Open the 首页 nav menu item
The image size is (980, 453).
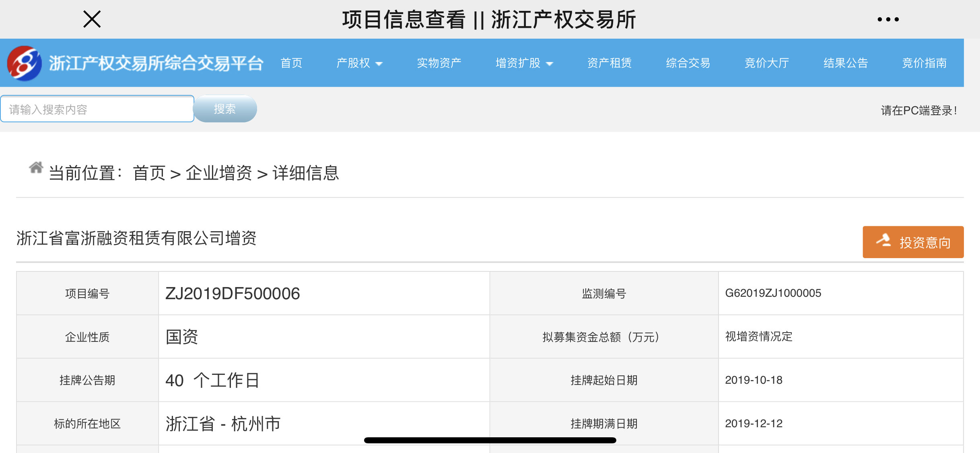pos(291,63)
